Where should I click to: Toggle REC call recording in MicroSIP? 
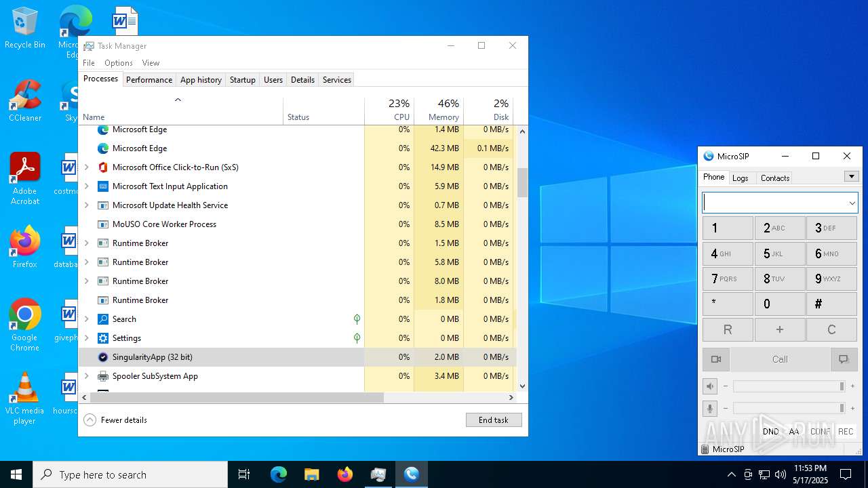point(846,432)
